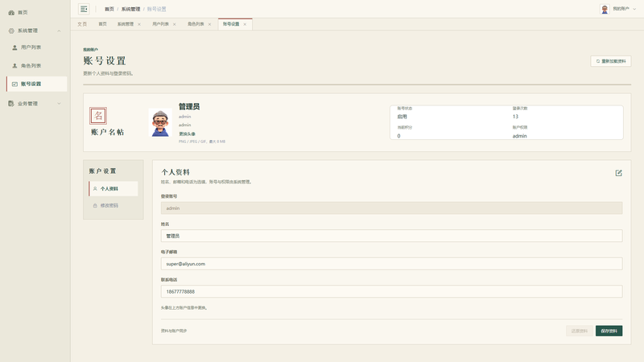Click breadcrumb 系统管理 link
This screenshot has height=362, width=644.
130,9
